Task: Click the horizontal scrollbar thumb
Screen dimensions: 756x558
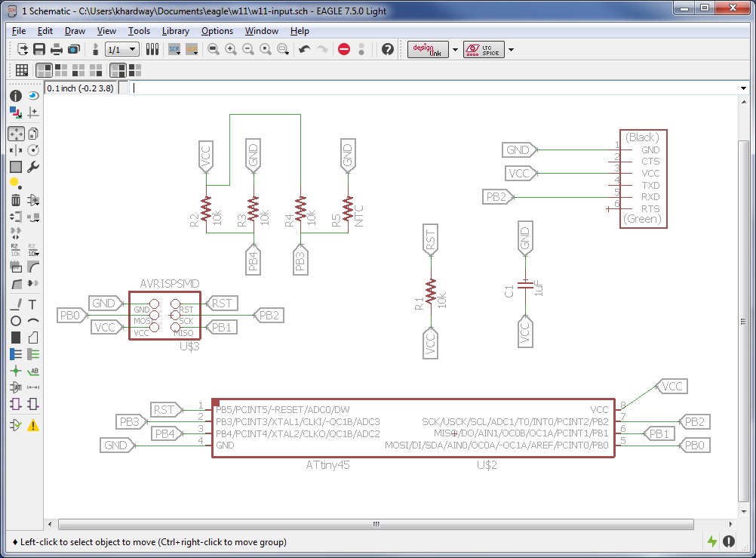Action: (376, 524)
